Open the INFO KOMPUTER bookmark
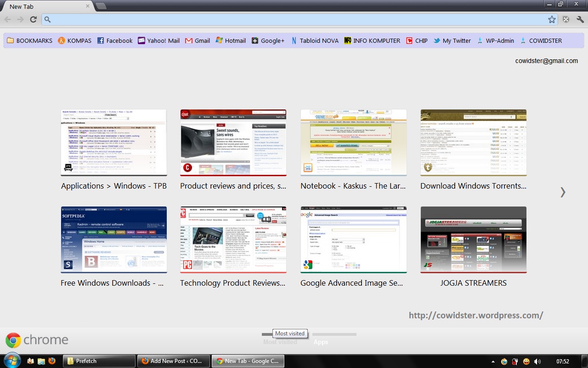 [x=372, y=40]
